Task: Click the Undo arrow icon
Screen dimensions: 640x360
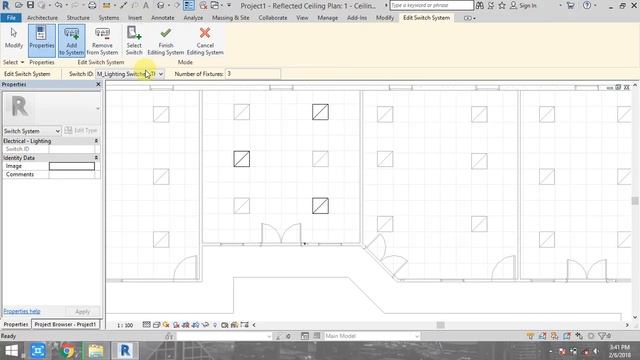Action: coord(58,5)
